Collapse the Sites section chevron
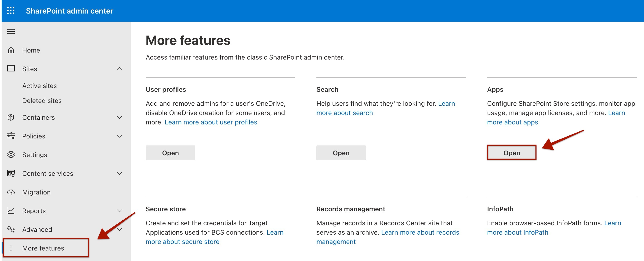The height and width of the screenshot is (261, 644). (x=119, y=69)
